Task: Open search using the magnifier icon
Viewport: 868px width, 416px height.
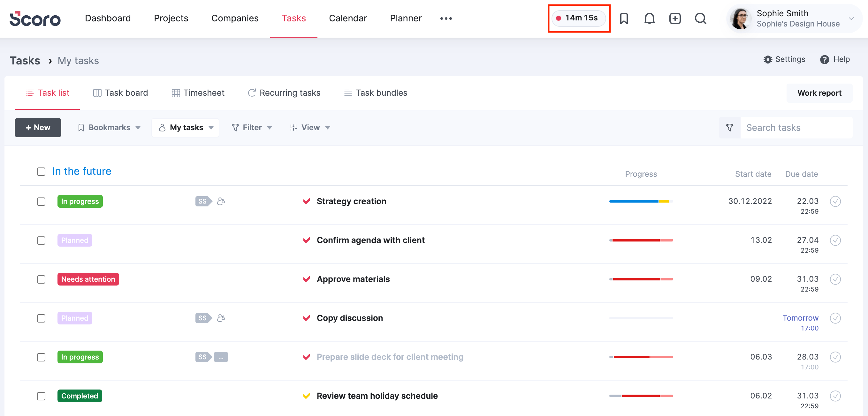Action: tap(701, 19)
